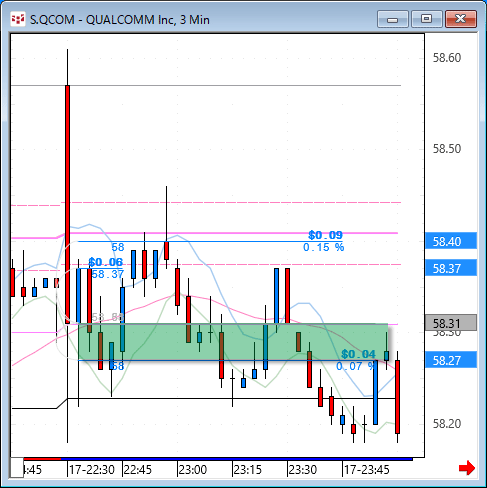Click the chart window icon beside S.QCOM title
The image size is (487, 488).
tap(18, 19)
